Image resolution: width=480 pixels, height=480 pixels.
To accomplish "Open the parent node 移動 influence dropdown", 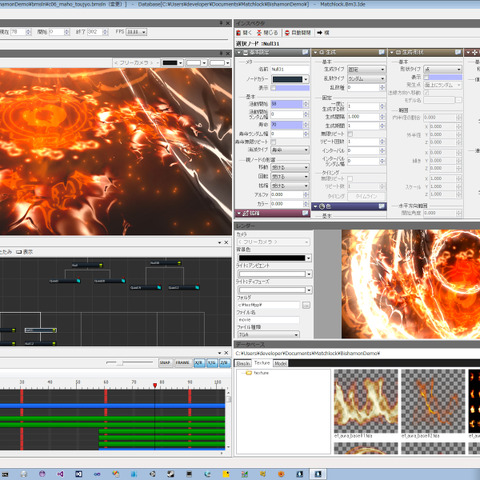I will point(290,167).
